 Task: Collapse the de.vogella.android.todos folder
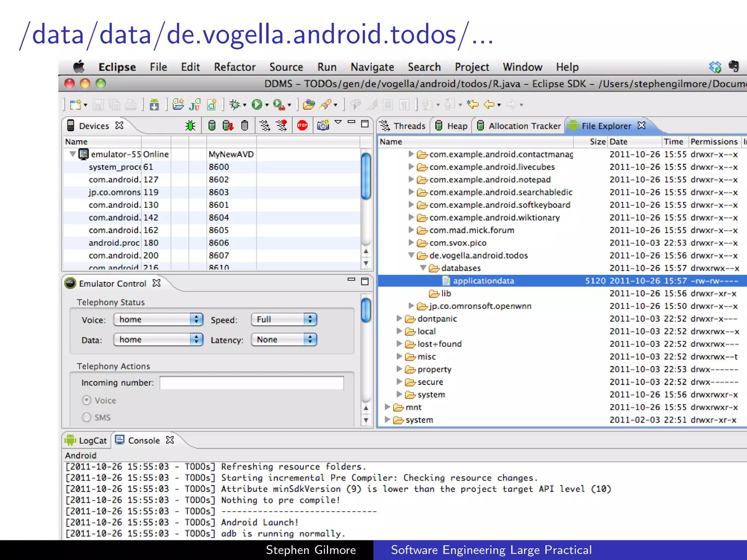pyautogui.click(x=411, y=255)
